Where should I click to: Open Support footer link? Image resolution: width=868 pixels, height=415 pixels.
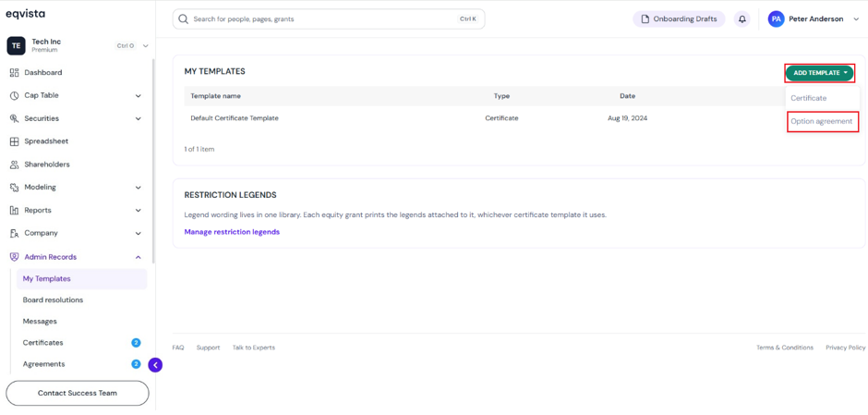click(208, 348)
